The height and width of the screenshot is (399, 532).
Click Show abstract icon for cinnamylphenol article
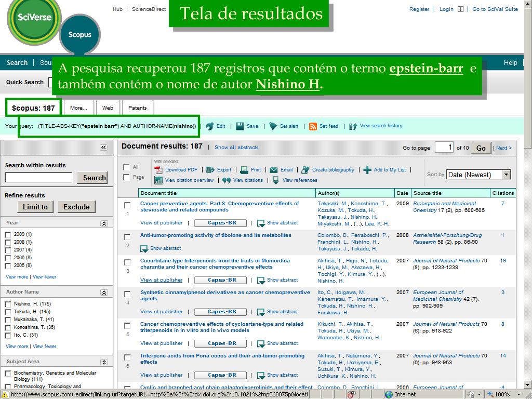[261, 312]
